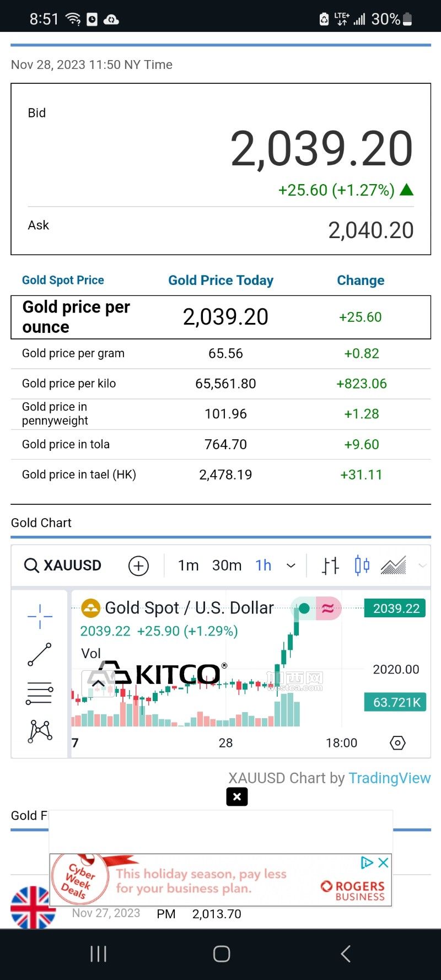Add a symbol to compare with plus icon
Screen dimensions: 441x980
click(138, 566)
